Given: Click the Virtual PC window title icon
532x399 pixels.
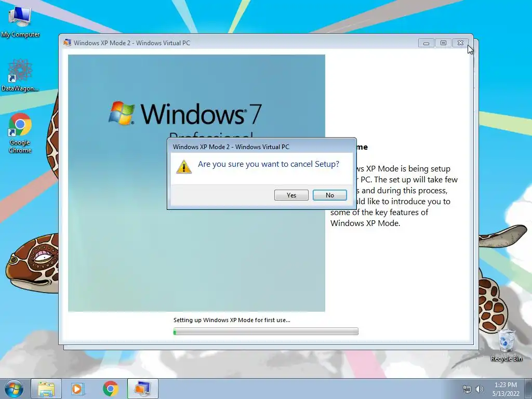Looking at the screenshot, I should (x=67, y=43).
